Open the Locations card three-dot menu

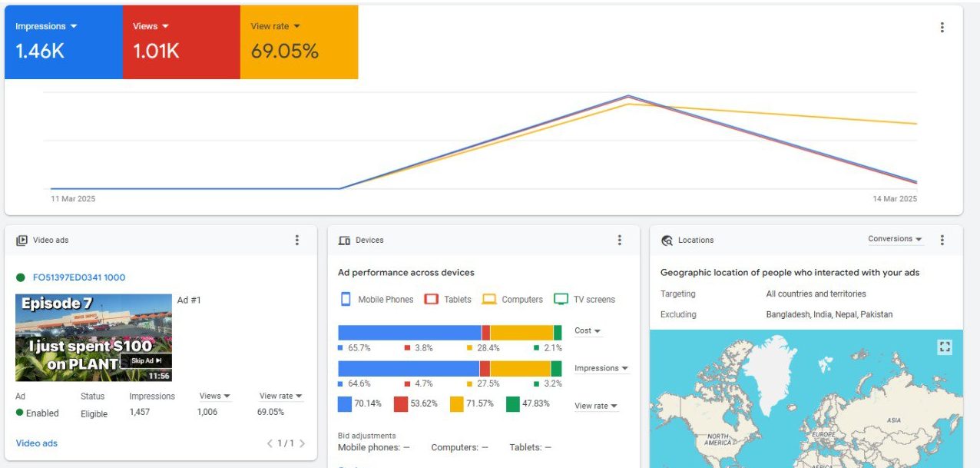pos(942,241)
